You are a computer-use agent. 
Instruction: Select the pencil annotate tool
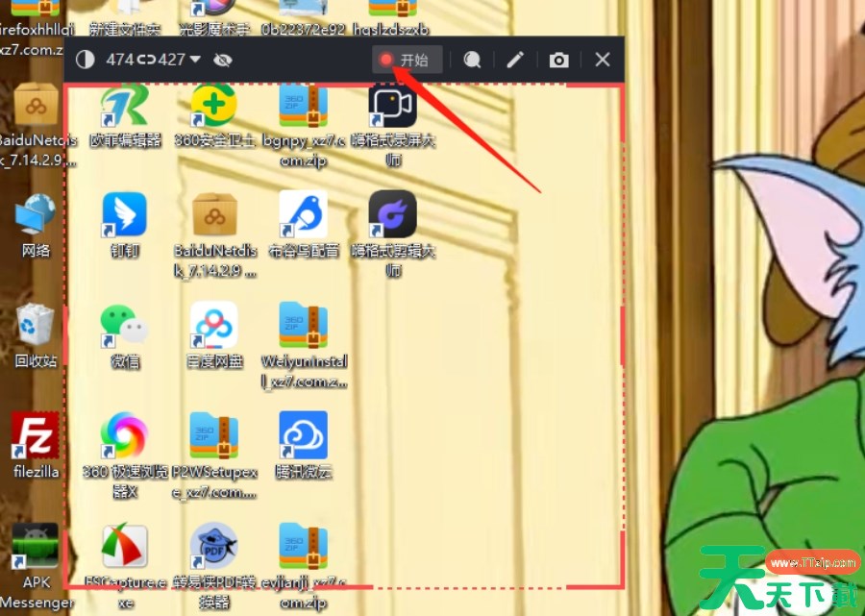515,60
